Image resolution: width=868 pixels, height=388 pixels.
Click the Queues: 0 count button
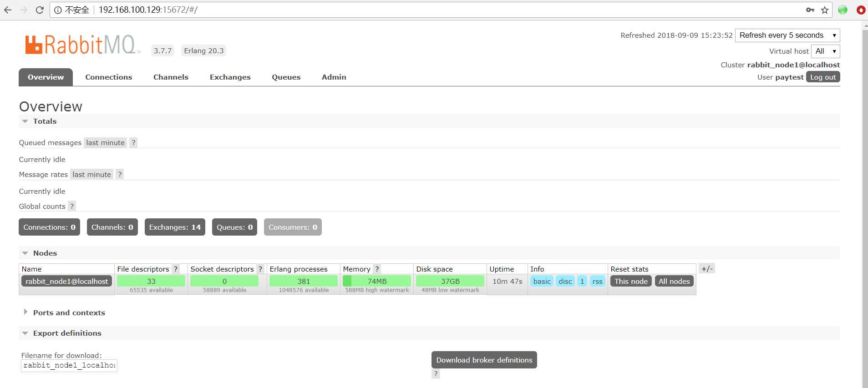click(x=234, y=227)
